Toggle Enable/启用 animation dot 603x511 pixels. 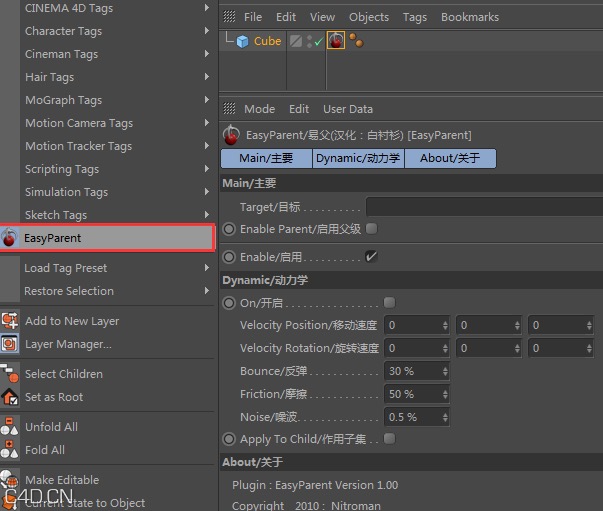click(x=229, y=257)
